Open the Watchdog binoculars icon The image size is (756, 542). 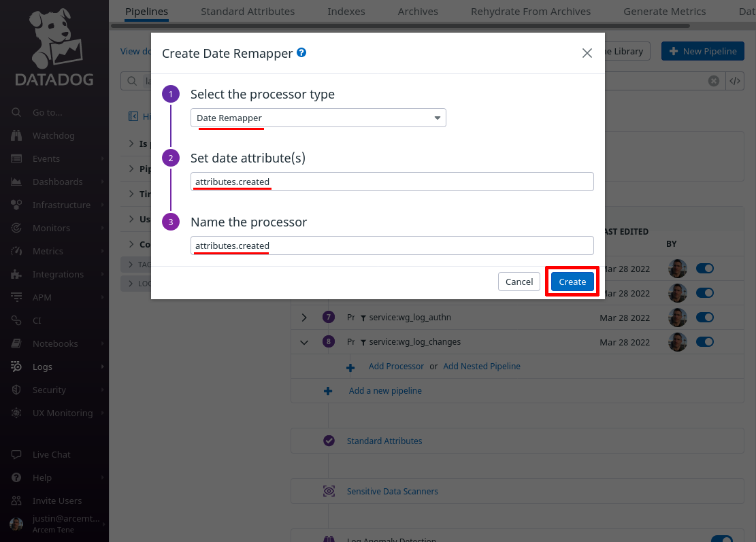(16, 135)
